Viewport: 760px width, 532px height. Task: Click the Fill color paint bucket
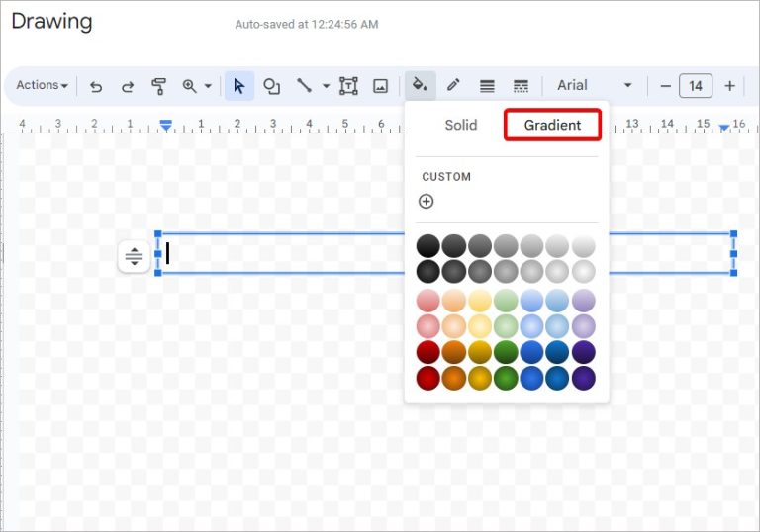point(420,85)
